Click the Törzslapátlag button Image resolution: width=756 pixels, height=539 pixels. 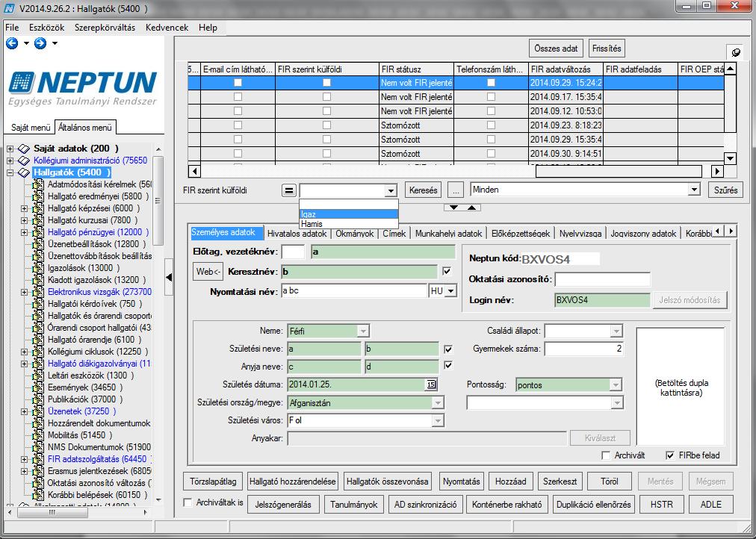tap(213, 482)
